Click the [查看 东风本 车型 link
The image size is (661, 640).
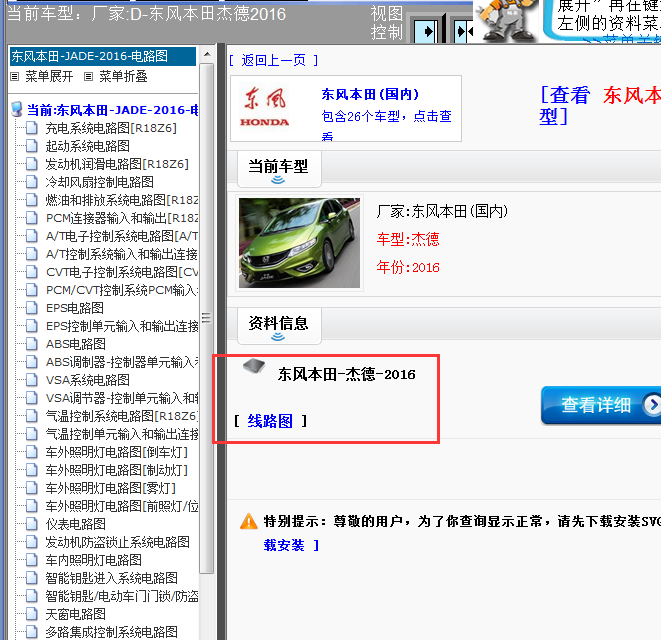coord(600,105)
